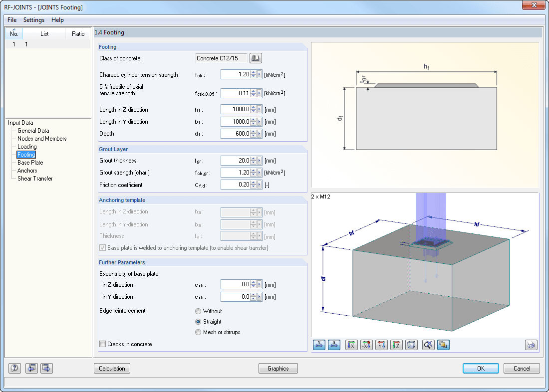Switch to isometric cube view
Viewport: 549px width, 392px height.
tap(411, 345)
